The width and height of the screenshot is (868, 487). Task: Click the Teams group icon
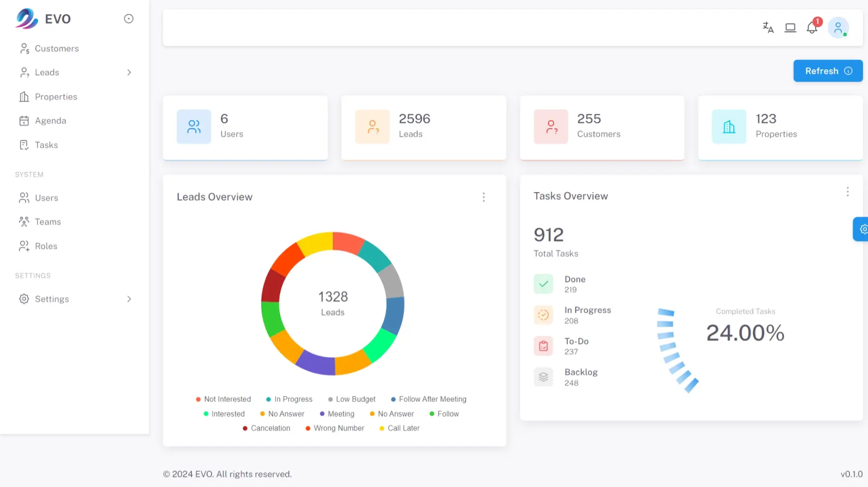coord(24,222)
